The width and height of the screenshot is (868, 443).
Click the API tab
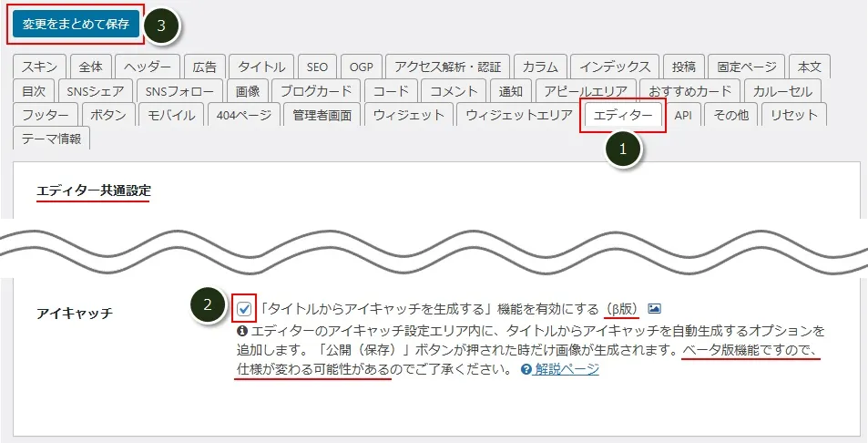point(683,115)
